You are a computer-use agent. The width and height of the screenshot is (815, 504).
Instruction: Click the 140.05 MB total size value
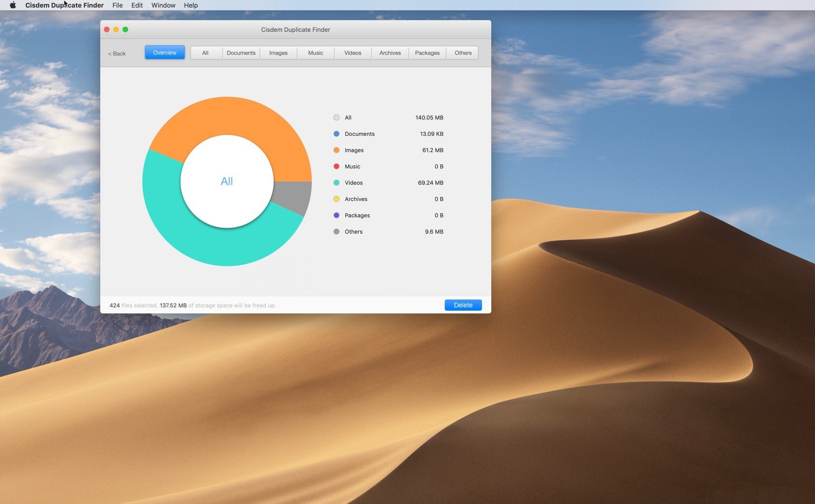[x=429, y=117]
